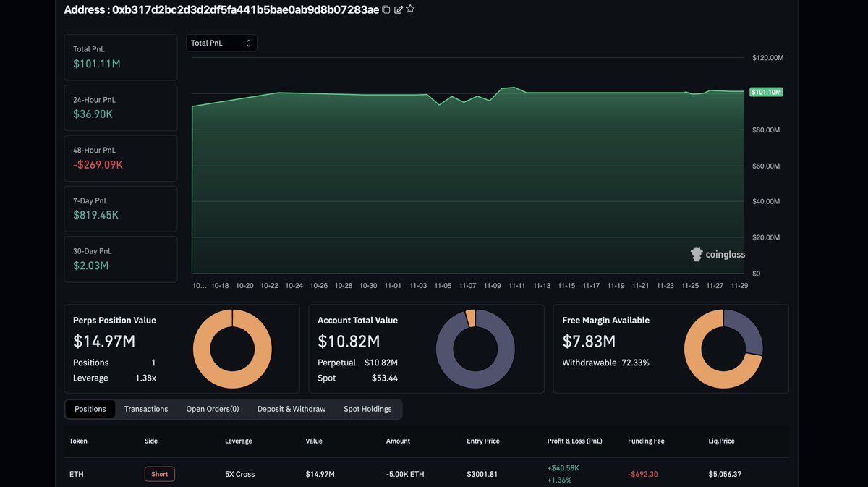Screen dimensions: 868x487
Task: Click the Short badge on the ETH position
Action: pos(159,474)
